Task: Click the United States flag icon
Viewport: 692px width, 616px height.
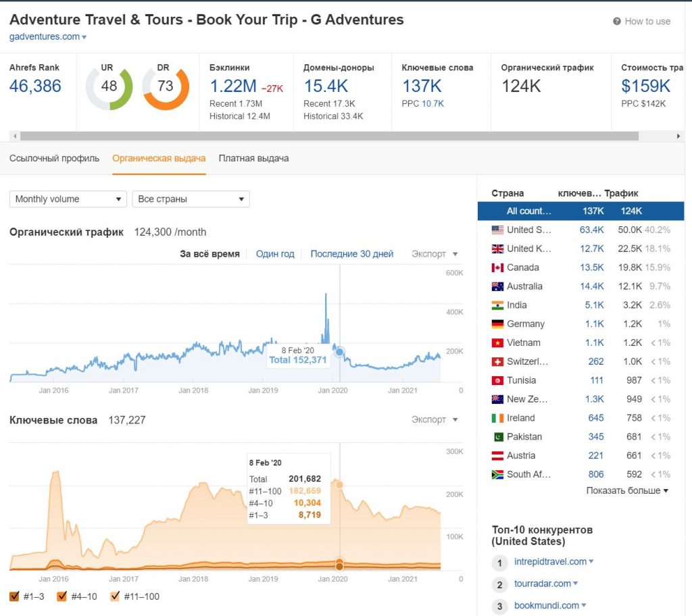Action: pyautogui.click(x=497, y=230)
